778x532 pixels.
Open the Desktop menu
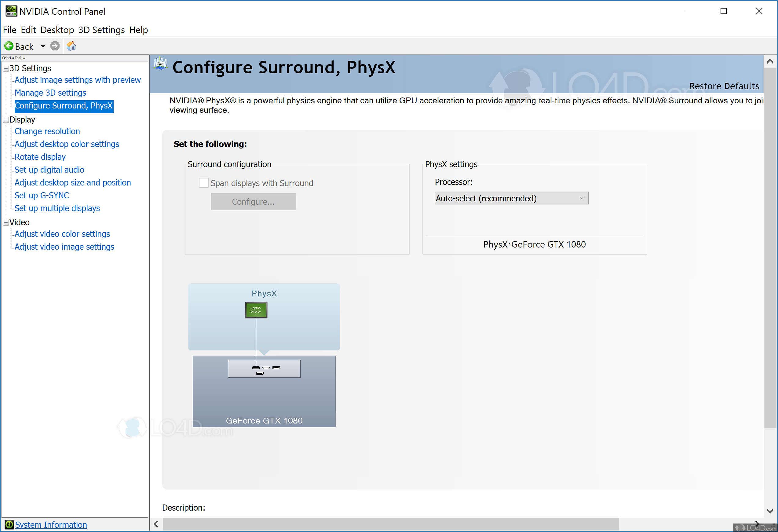coord(57,30)
